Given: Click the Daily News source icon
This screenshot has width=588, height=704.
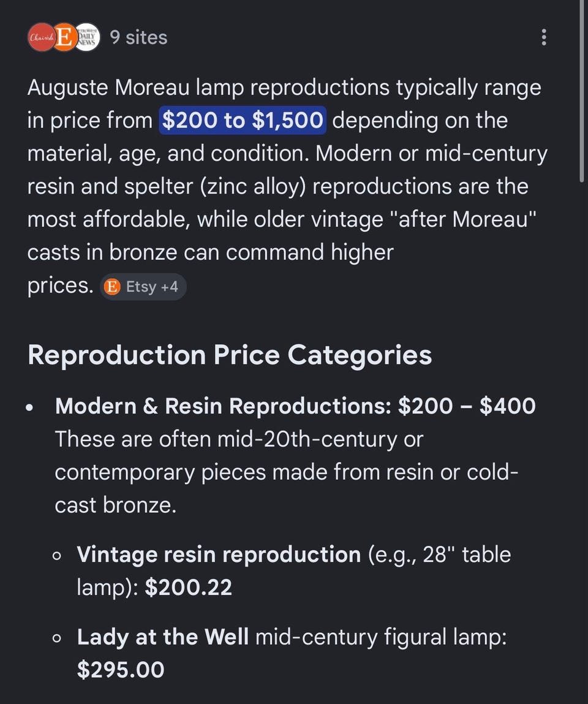Looking at the screenshot, I should pyautogui.click(x=87, y=37).
